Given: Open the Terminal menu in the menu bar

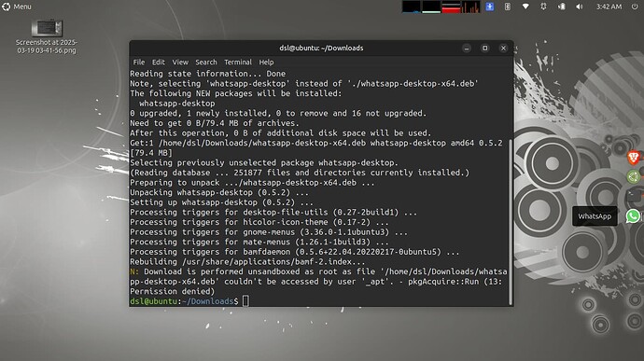Looking at the screenshot, I should click(x=238, y=62).
